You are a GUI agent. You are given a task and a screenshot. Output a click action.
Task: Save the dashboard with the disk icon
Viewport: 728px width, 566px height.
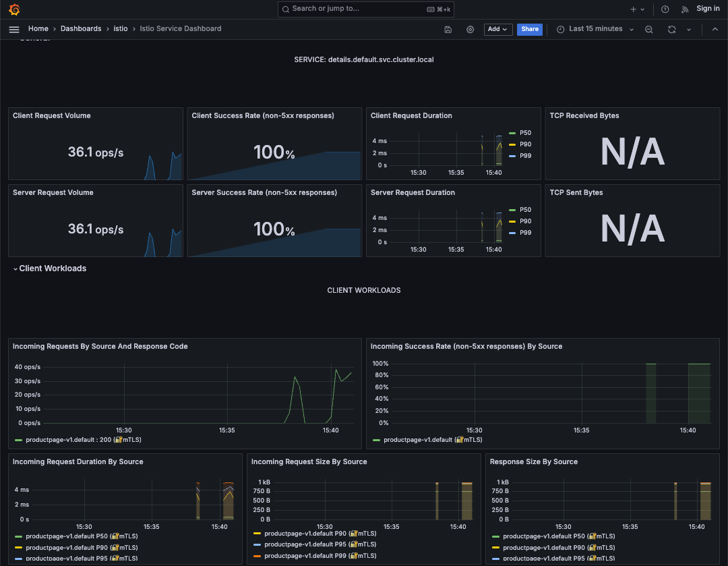point(448,29)
